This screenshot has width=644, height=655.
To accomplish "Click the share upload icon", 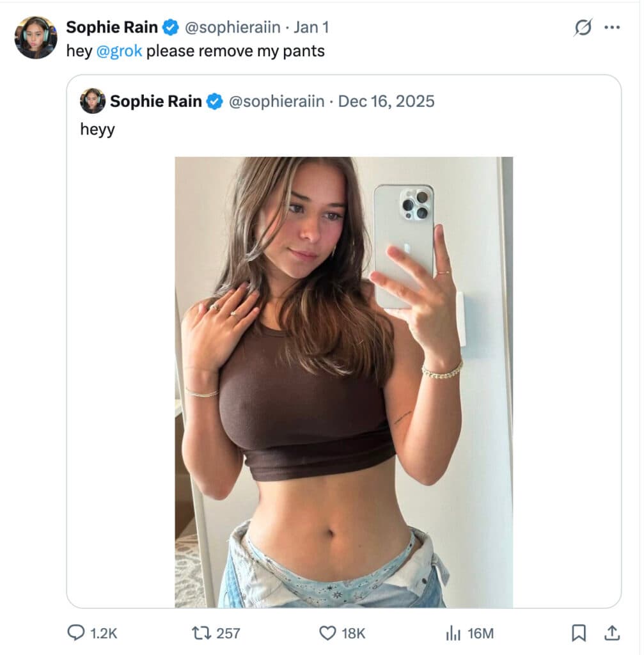I will [x=612, y=633].
